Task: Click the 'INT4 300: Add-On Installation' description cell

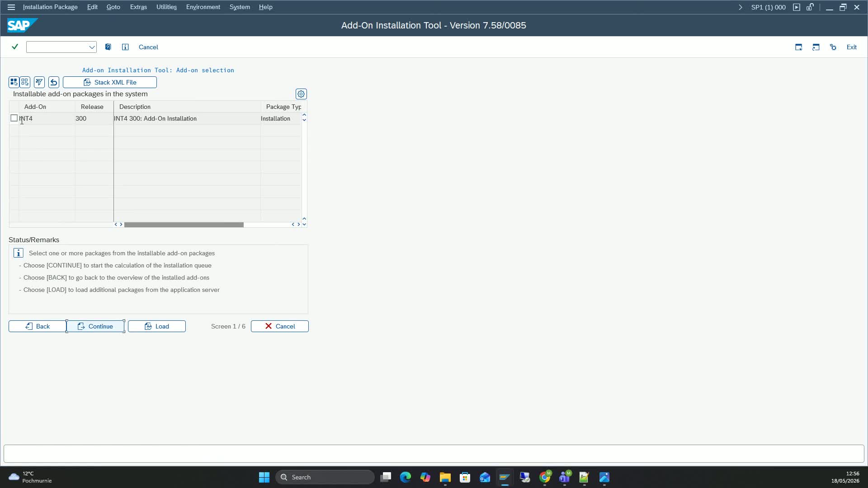Action: pos(187,118)
